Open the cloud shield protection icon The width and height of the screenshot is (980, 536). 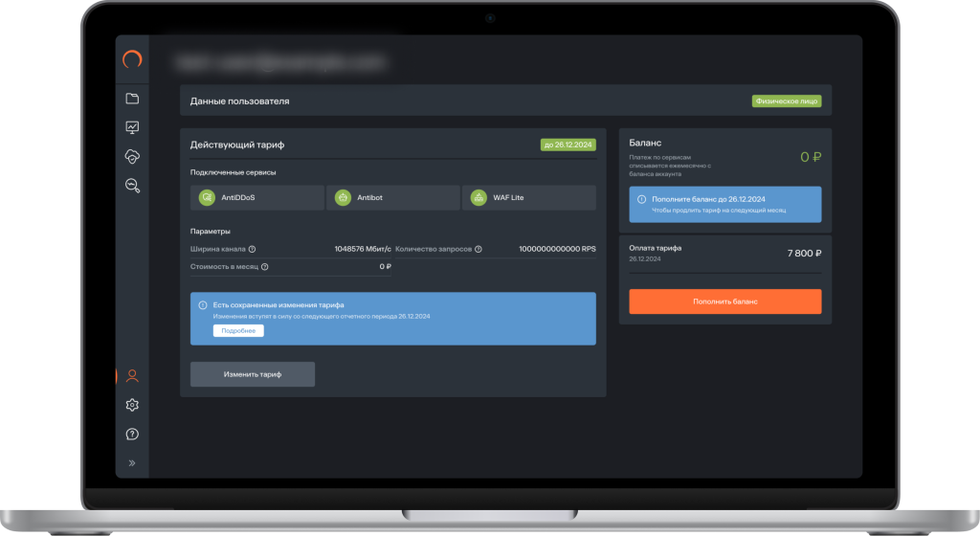(x=132, y=156)
